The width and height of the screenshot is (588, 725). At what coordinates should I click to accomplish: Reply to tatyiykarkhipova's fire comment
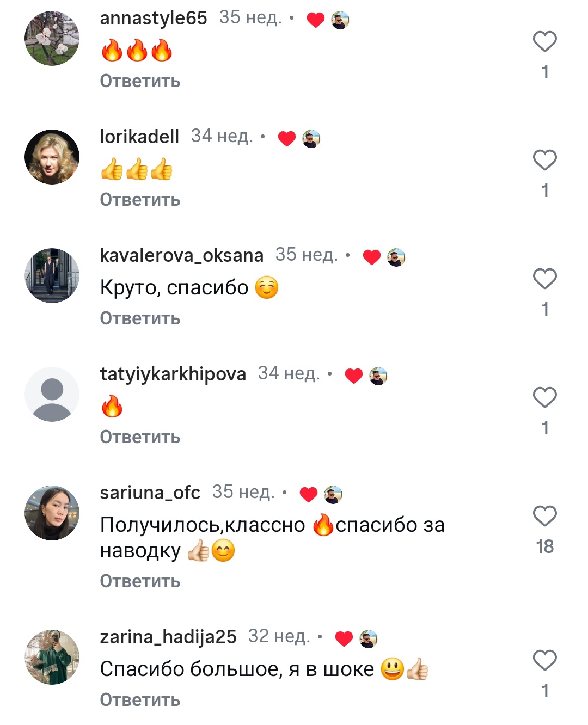click(140, 437)
